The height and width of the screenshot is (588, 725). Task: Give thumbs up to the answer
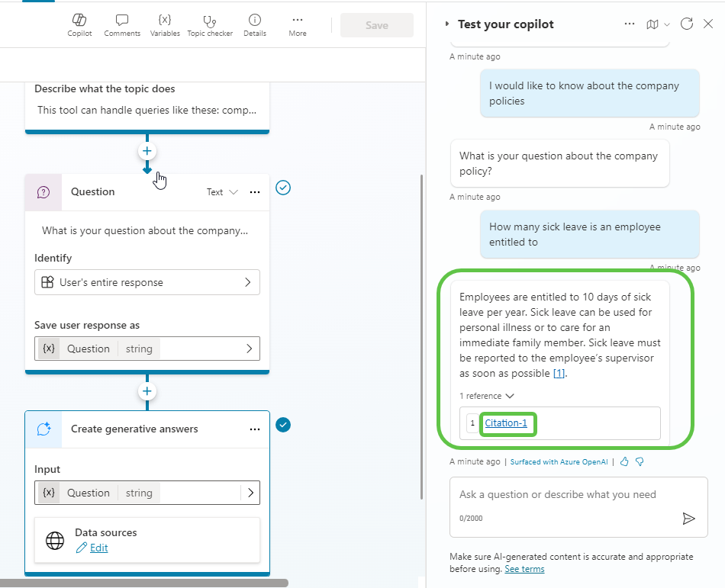pyautogui.click(x=624, y=461)
